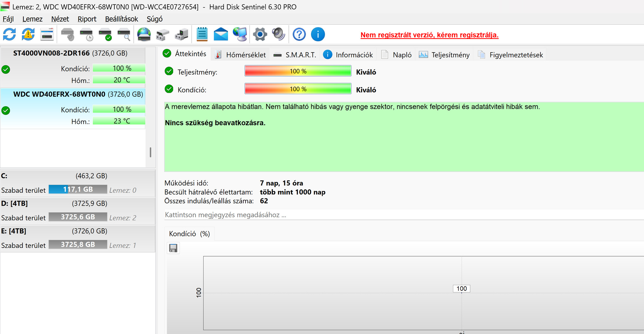
Task: Click the loudspeaker sound toolbar icon
Action: coord(279,34)
